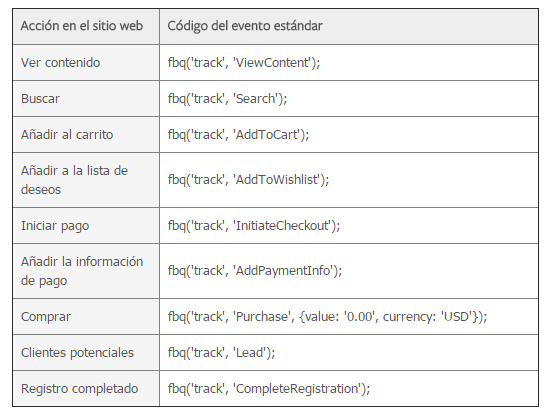Click the AddPaymentInfo event code
This screenshot has width=558, height=414.
[255, 271]
